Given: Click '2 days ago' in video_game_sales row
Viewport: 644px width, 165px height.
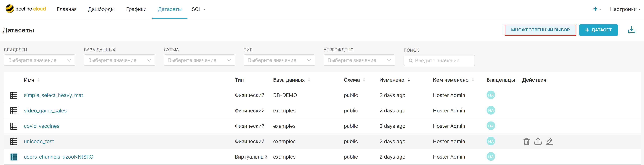Looking at the screenshot, I should tap(392, 111).
